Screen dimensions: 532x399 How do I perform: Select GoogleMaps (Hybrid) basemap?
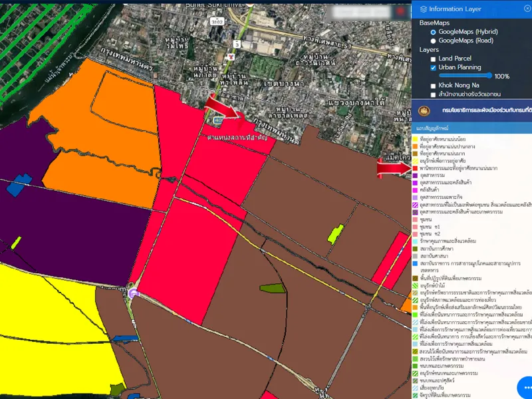click(x=434, y=32)
